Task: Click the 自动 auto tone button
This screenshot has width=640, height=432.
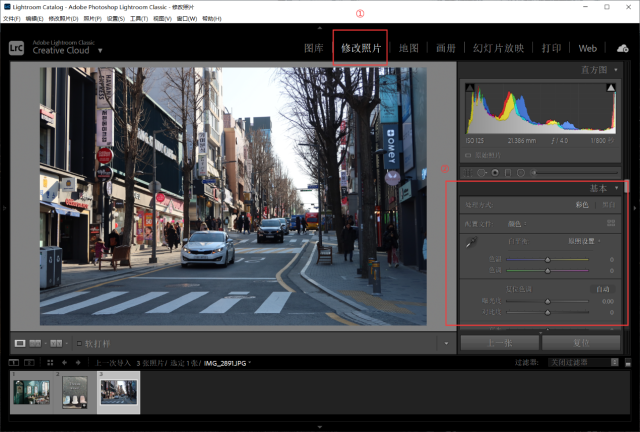Action: click(602, 289)
